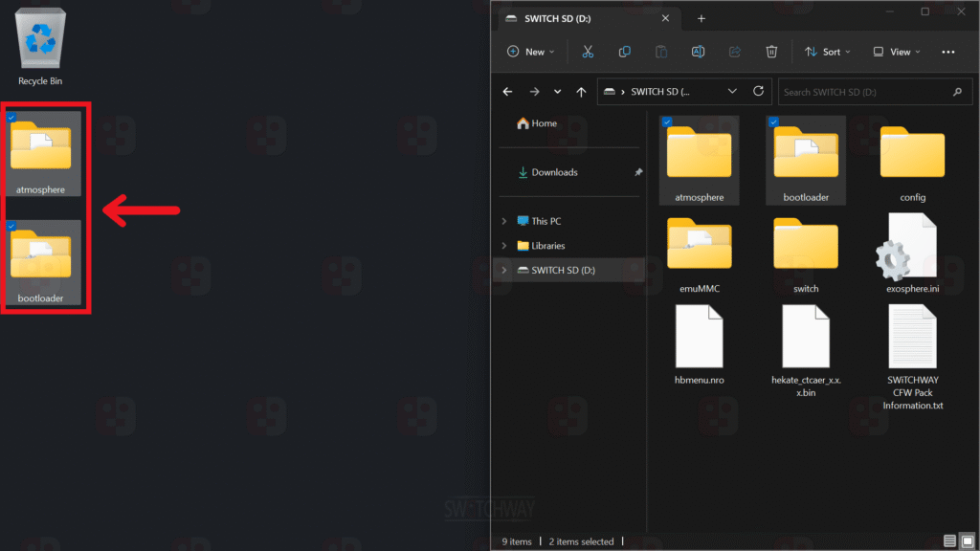Open recent locations chevron dropdown
The width and height of the screenshot is (980, 551).
[558, 92]
